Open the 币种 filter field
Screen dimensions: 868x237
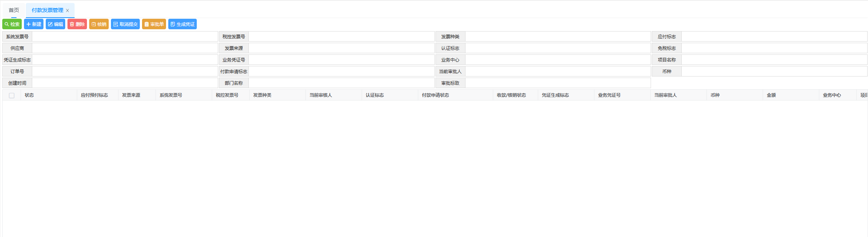(774, 72)
